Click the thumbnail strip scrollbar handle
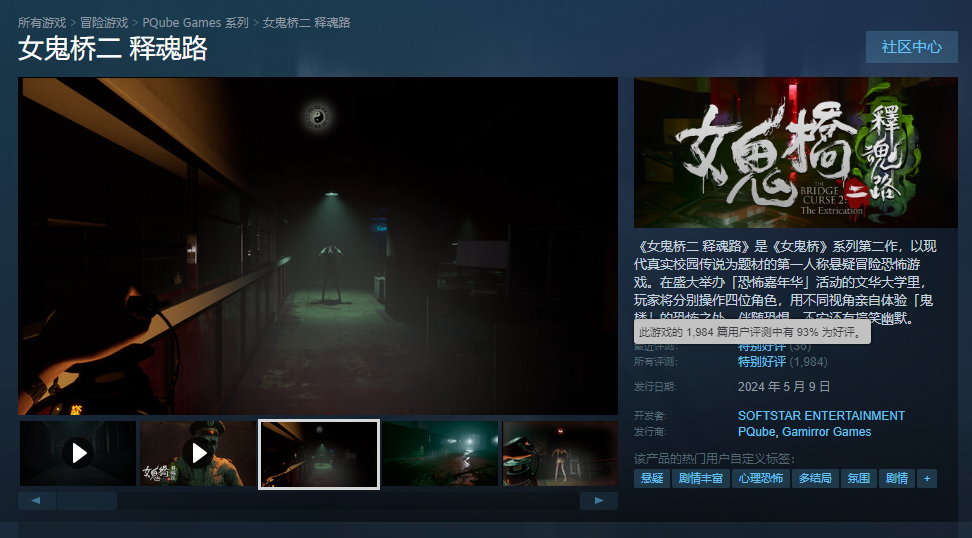Screen dimensions: 972x538 [x=87, y=501]
